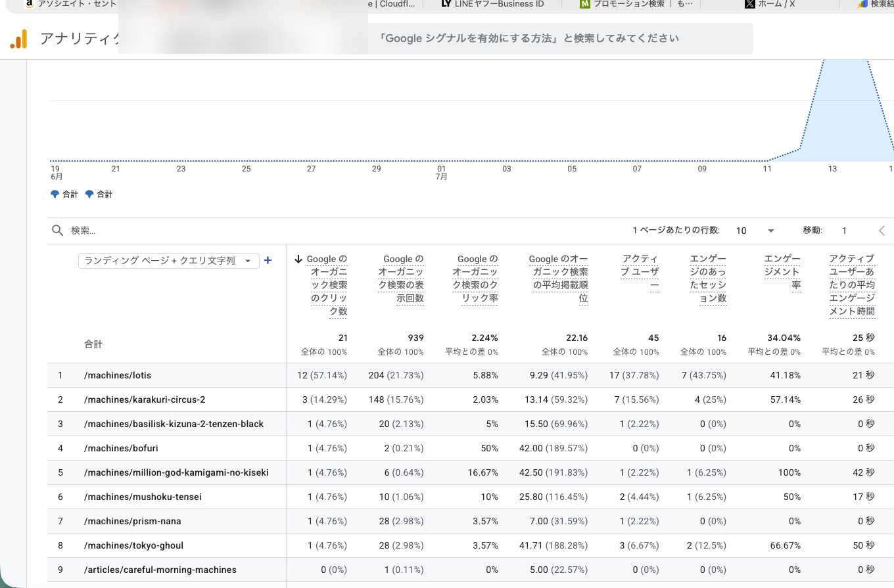This screenshot has height=588, width=894.
Task: Open the ランディング ページ + クエリ文字列 dimension dropdown
Action: point(168,260)
